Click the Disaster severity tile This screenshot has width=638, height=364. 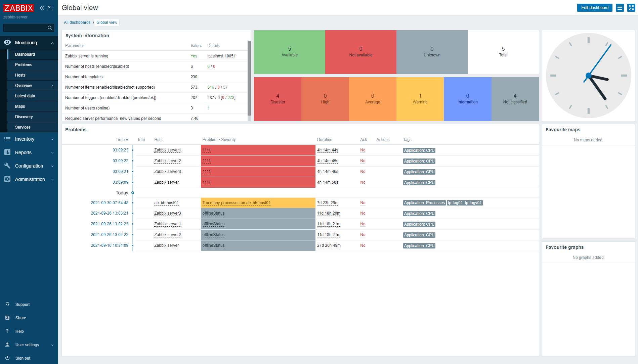point(278,99)
